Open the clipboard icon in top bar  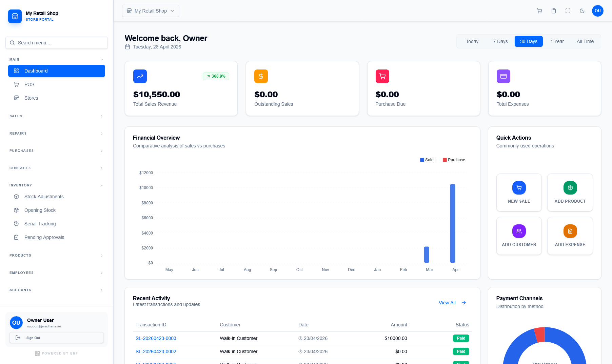(x=554, y=11)
